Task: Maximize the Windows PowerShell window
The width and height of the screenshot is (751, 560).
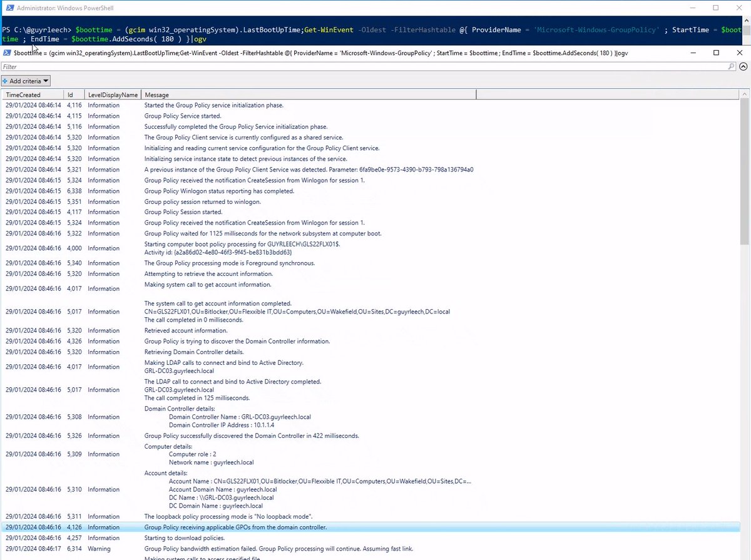Action: pos(716,8)
